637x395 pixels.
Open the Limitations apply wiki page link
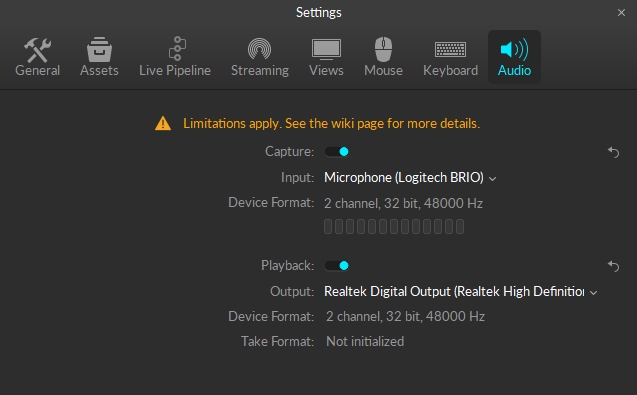tap(332, 123)
